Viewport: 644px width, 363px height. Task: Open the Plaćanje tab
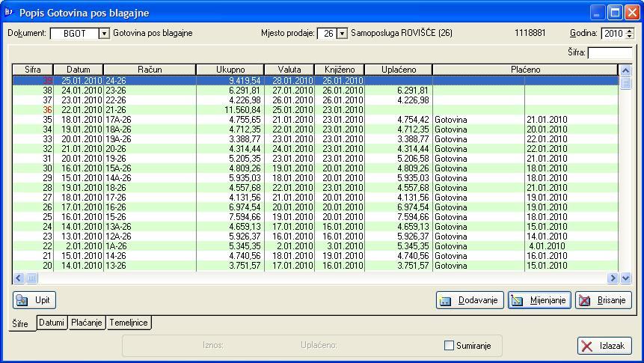point(88,323)
